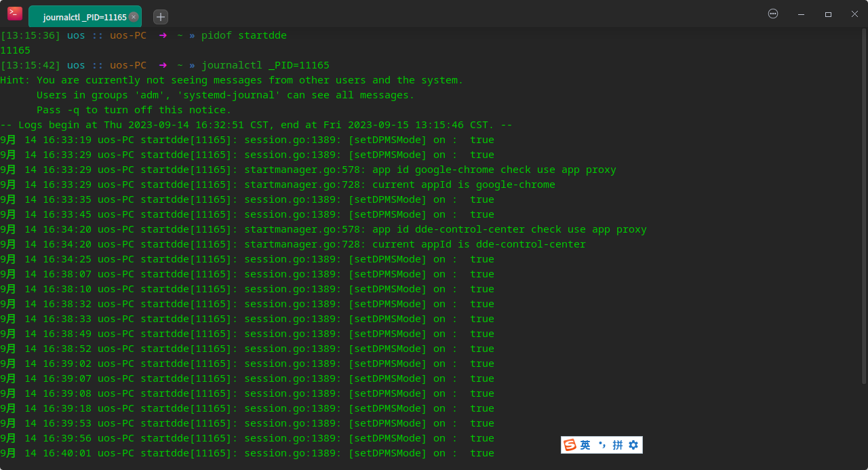Viewport: 868px width, 470px height.
Task: Click the vertical scrollbar on the right edge
Action: coord(863,203)
